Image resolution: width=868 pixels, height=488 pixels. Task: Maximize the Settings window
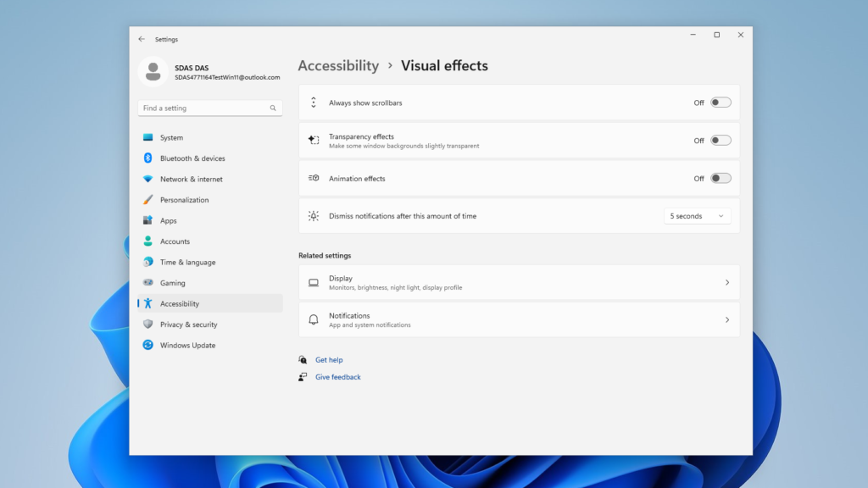[x=717, y=35]
